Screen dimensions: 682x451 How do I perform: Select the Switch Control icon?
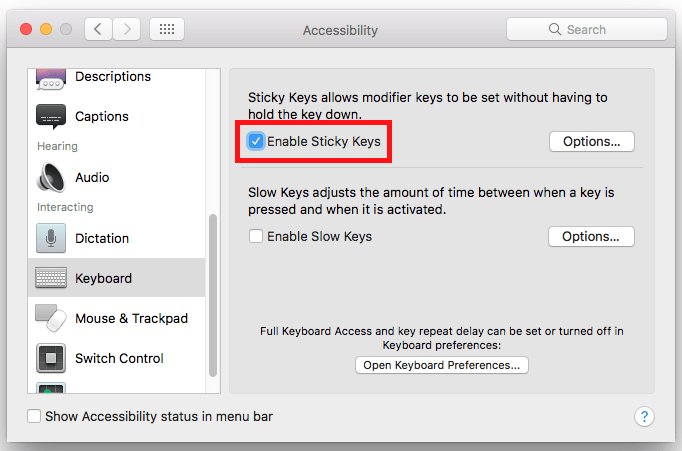[x=51, y=358]
